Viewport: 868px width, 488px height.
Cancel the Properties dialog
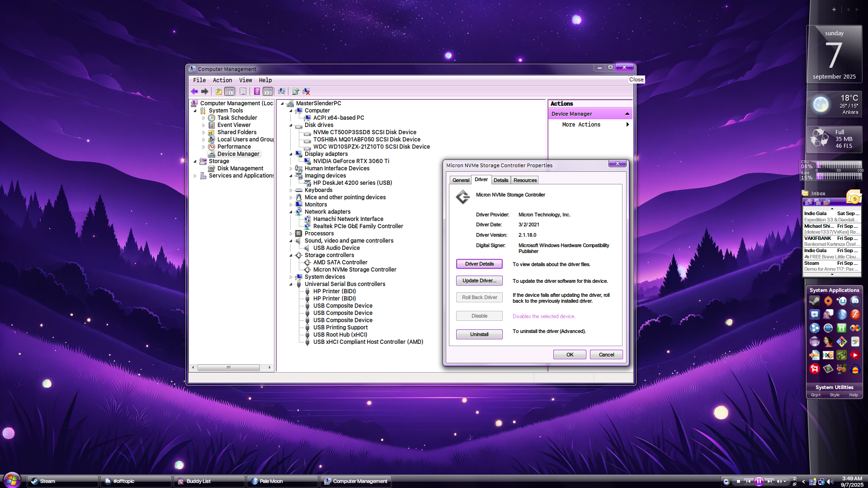click(606, 355)
